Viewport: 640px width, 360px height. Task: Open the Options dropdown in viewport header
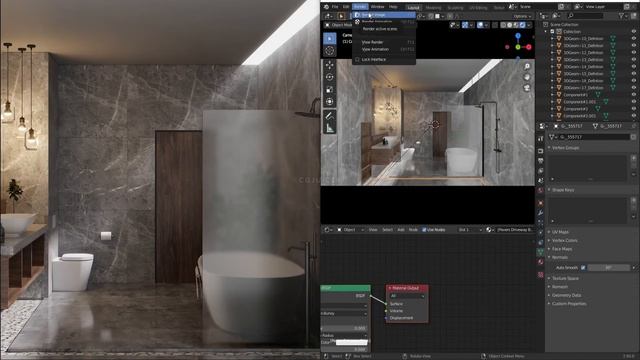(522, 16)
